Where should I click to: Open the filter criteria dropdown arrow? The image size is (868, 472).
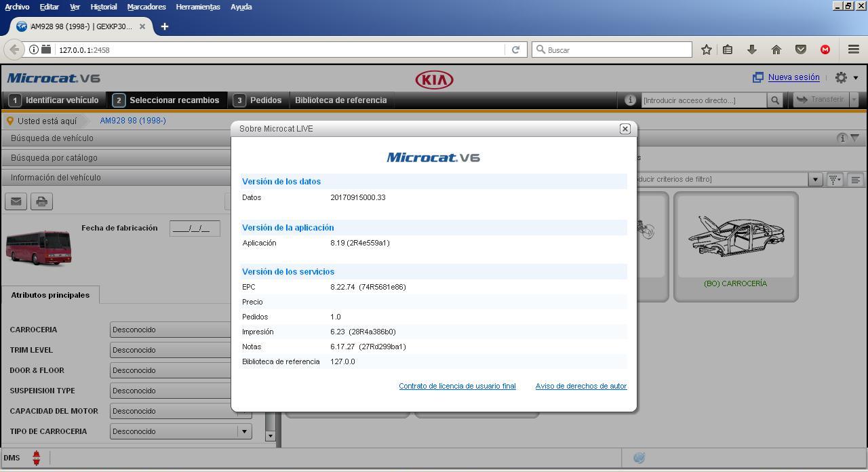[815, 180]
